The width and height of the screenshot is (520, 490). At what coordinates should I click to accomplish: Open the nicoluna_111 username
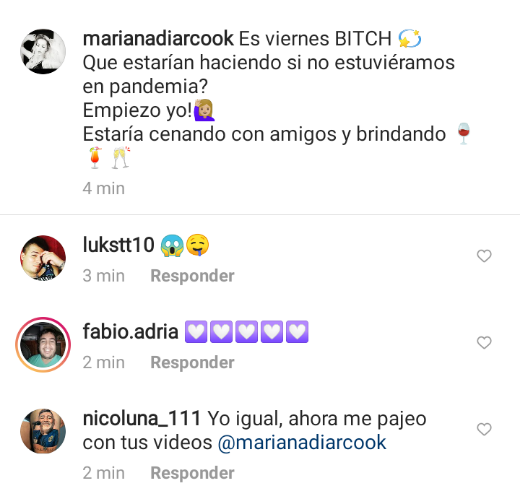pyautogui.click(x=142, y=419)
